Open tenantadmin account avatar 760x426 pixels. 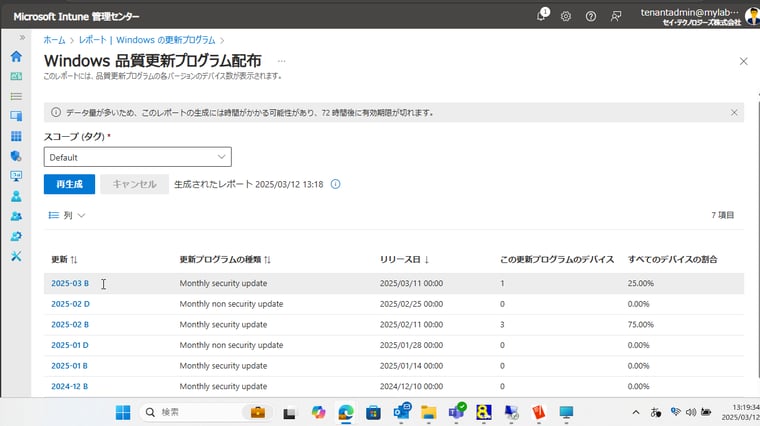[x=752, y=16]
